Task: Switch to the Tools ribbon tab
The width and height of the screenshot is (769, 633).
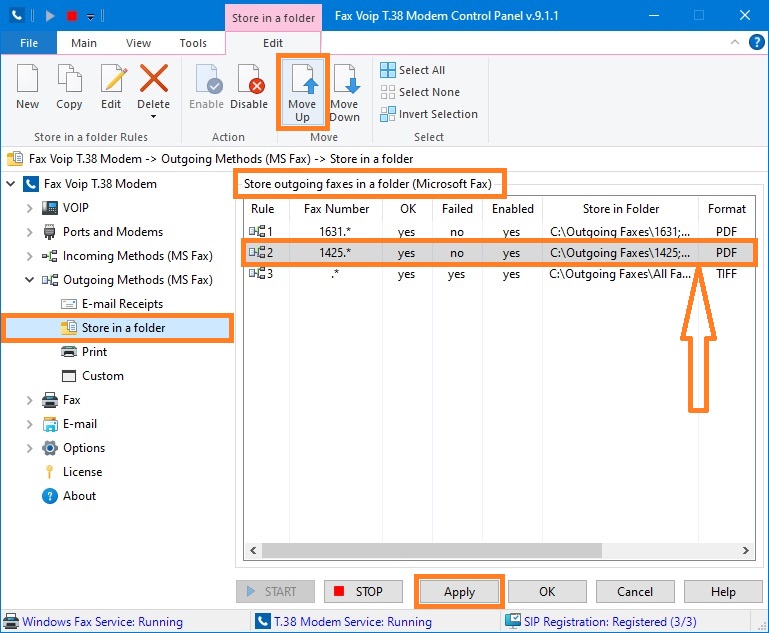Action: click(193, 43)
